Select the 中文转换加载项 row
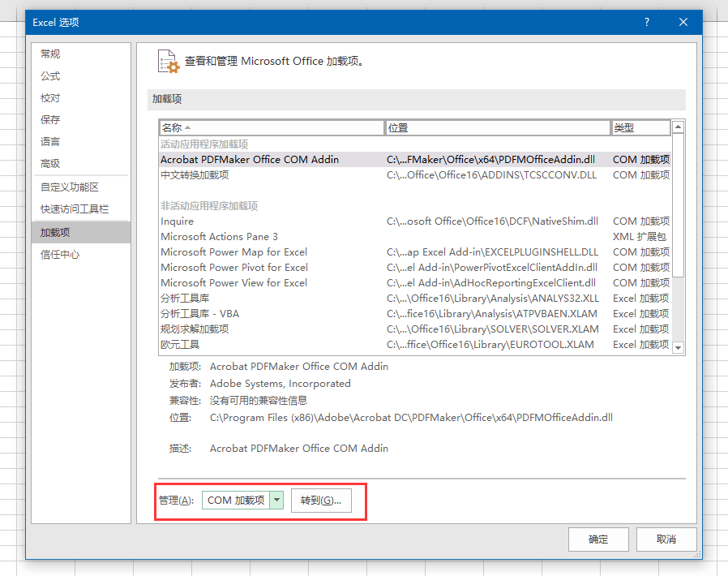The width and height of the screenshot is (728, 576). pyautogui.click(x=414, y=175)
